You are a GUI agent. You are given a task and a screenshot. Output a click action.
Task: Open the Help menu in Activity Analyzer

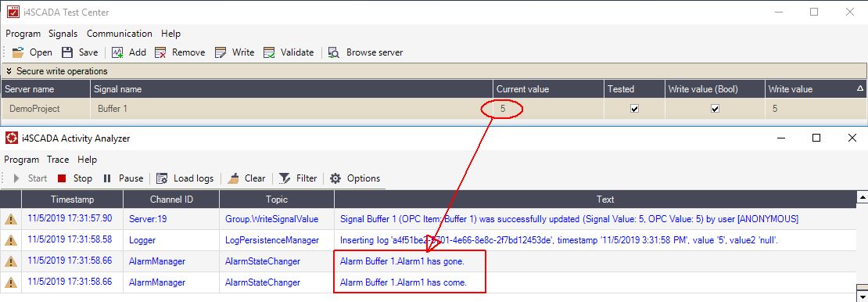pos(87,160)
